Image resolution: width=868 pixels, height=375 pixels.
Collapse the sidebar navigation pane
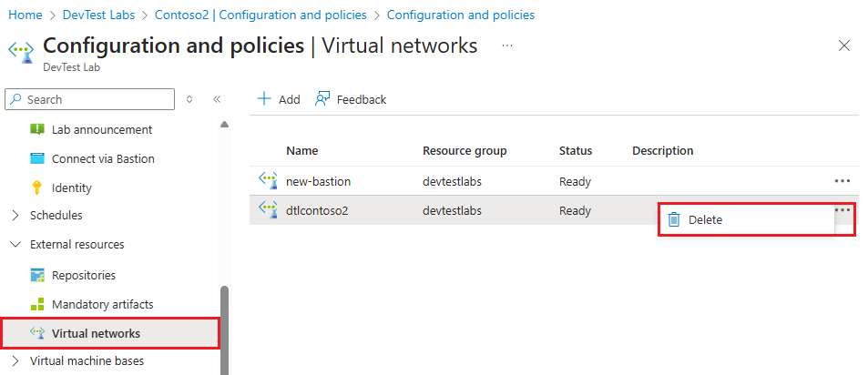pyautogui.click(x=217, y=99)
